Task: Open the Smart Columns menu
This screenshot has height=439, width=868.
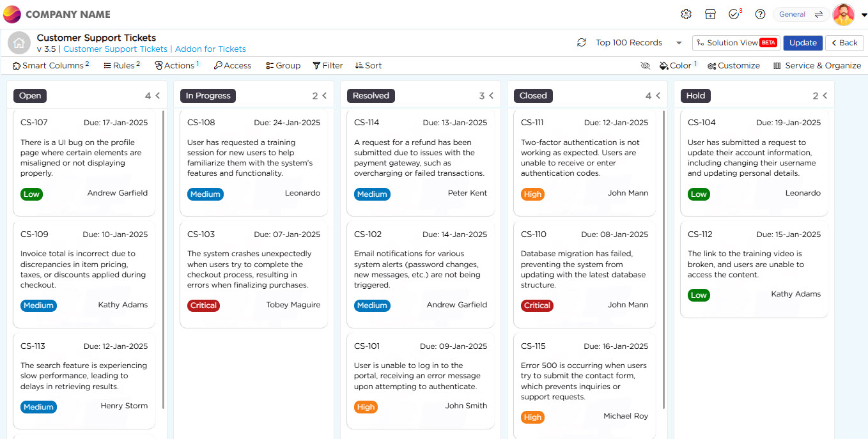Action: pyautogui.click(x=50, y=66)
